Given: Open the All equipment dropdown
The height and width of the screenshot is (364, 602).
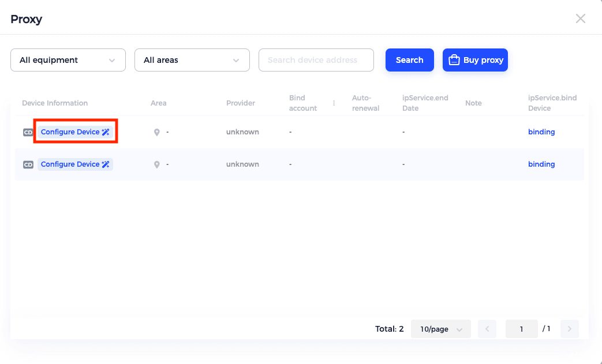Looking at the screenshot, I should [68, 59].
